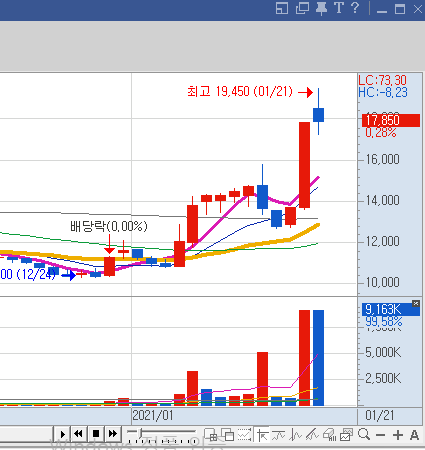The image size is (425, 450).
Task: Click the T font icon in title bar
Action: point(339,8)
